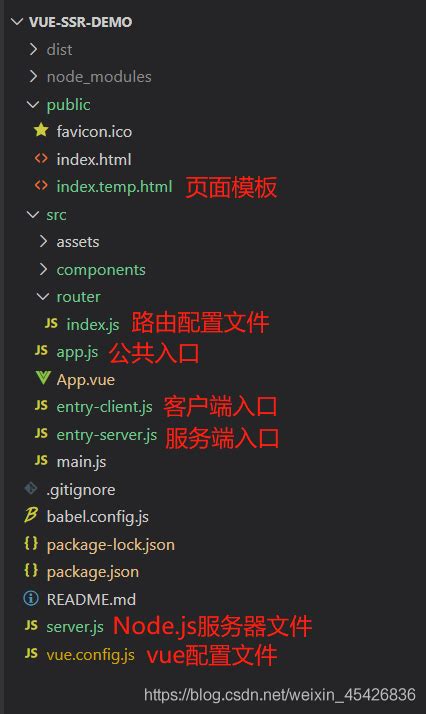Click the JS icon beside server.js
426x714 pixels.
(31, 626)
